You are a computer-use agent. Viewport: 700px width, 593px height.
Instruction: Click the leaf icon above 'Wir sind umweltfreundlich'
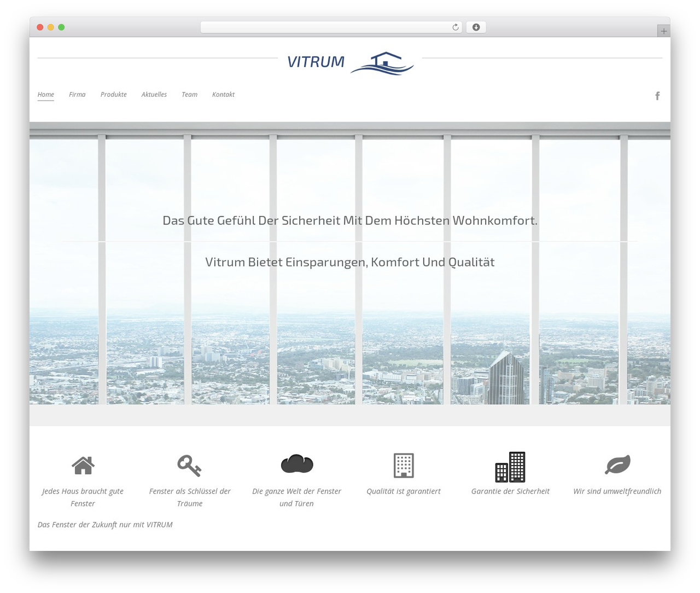(x=617, y=465)
